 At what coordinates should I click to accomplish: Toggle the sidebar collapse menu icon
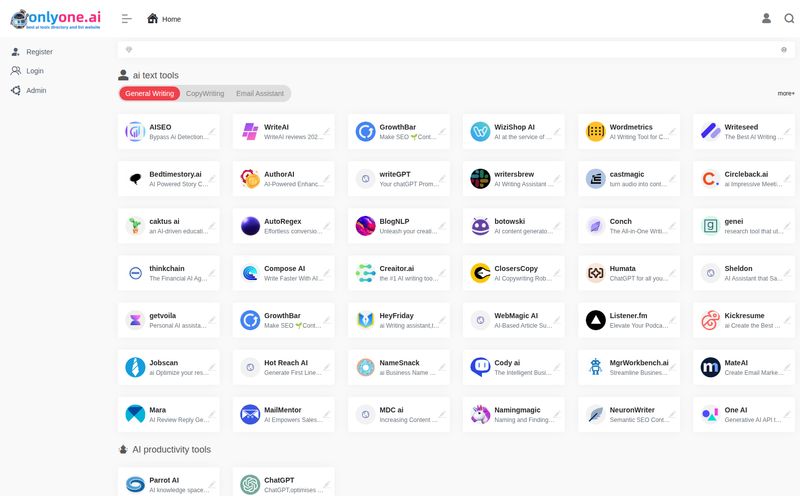point(127,19)
